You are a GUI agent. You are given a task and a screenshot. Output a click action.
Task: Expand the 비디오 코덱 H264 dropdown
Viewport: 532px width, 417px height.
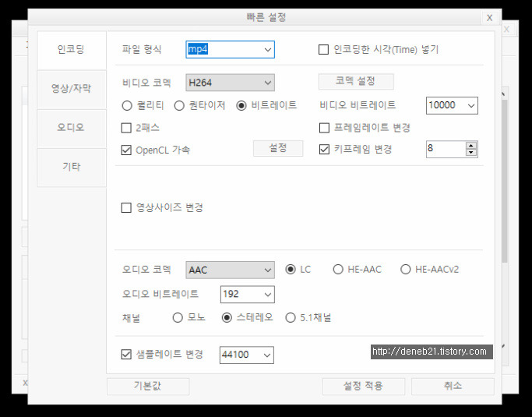click(230, 83)
